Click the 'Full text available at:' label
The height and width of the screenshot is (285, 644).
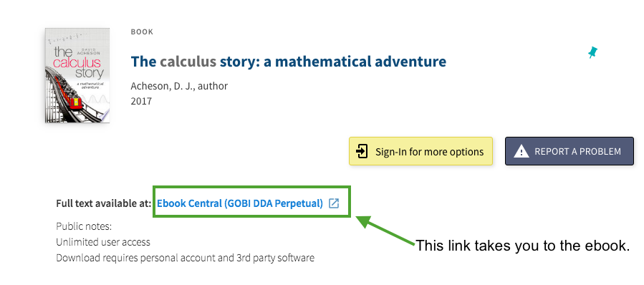click(x=104, y=203)
